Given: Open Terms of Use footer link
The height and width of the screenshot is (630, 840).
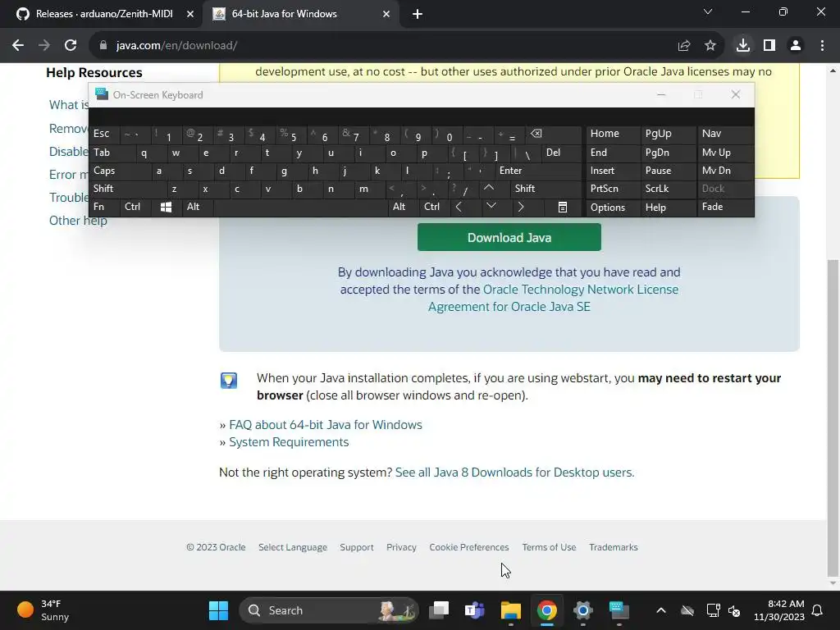Looking at the screenshot, I should pyautogui.click(x=549, y=547).
